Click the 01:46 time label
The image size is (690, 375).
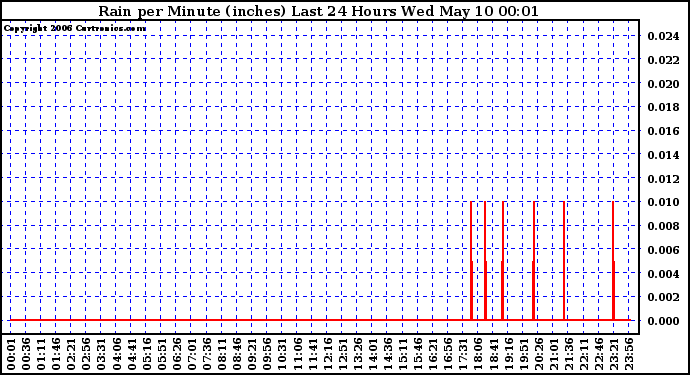[x=56, y=354]
